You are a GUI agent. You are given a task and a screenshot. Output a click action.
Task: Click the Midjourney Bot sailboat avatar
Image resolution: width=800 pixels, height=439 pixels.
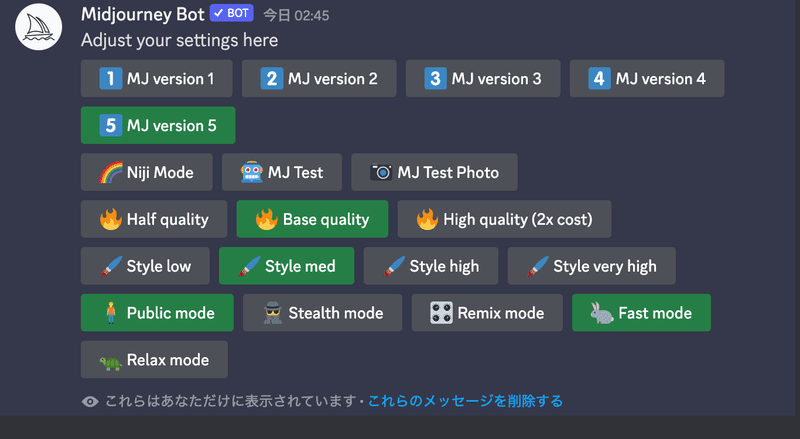(x=39, y=27)
